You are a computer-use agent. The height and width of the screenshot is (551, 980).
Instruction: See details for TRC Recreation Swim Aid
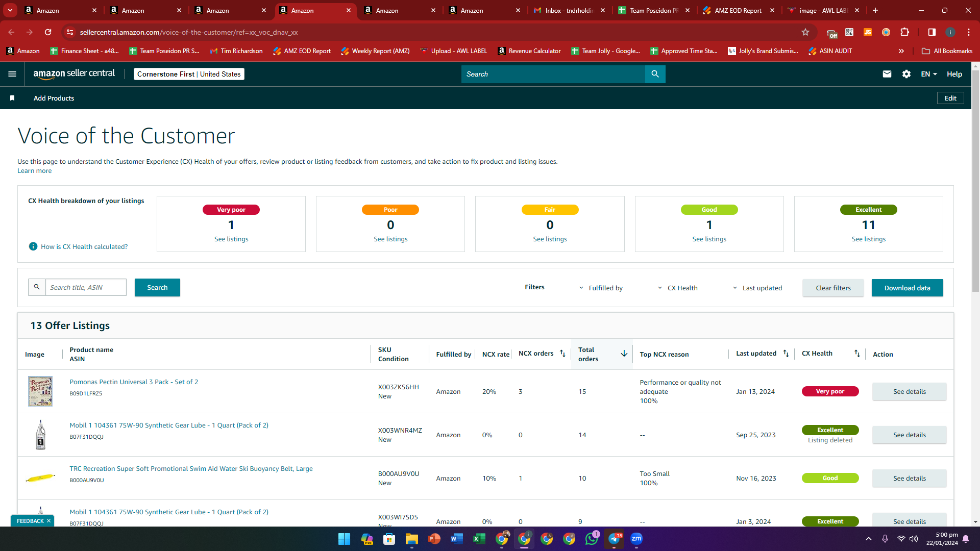pos(909,478)
